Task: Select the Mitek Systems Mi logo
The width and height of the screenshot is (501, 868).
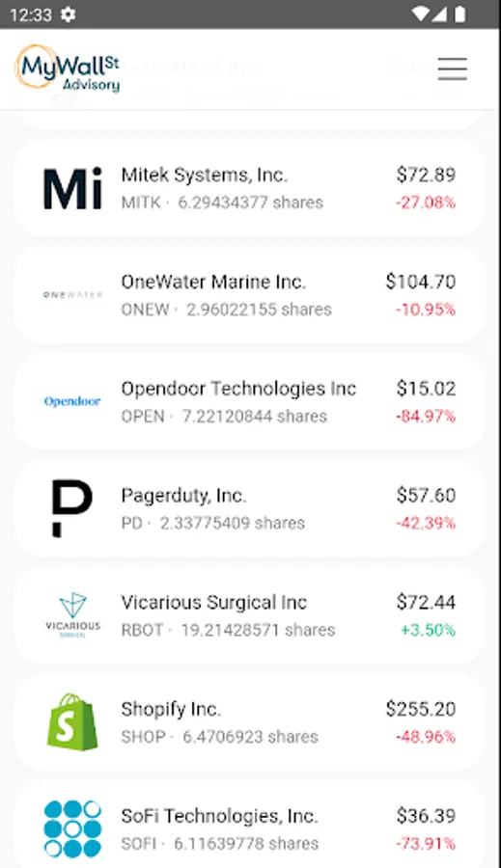Action: click(x=72, y=188)
